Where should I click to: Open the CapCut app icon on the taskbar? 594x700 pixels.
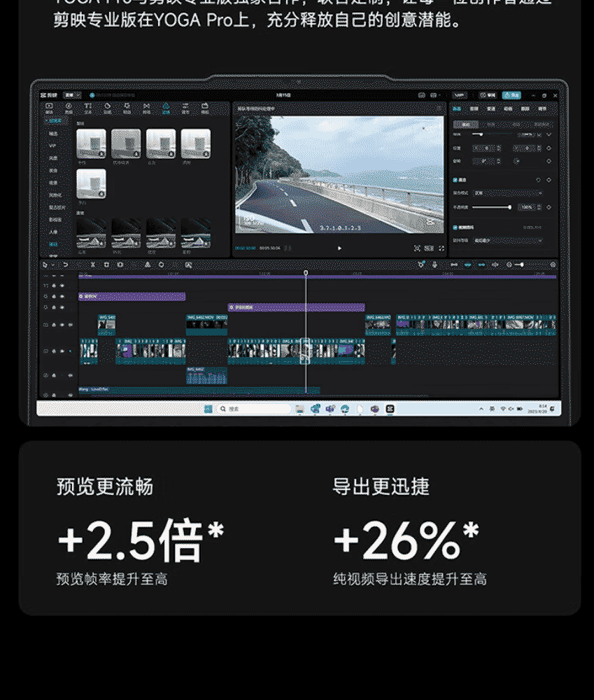click(x=390, y=409)
